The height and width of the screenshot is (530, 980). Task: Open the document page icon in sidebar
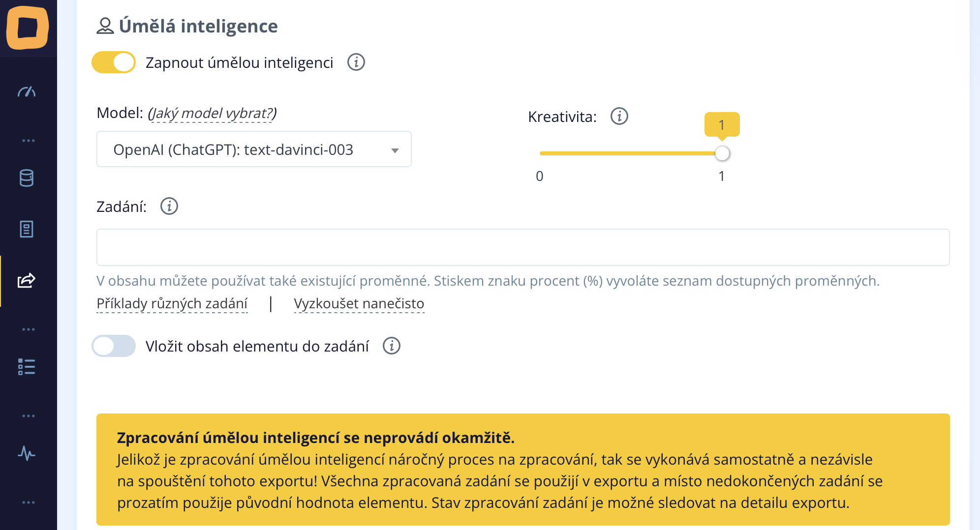pos(27,229)
